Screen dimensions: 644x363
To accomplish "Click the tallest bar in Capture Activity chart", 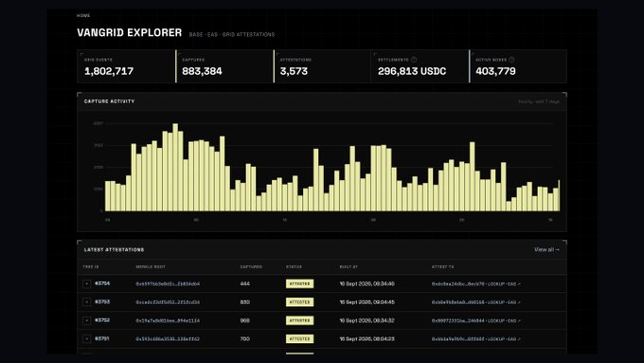I will coord(175,168).
